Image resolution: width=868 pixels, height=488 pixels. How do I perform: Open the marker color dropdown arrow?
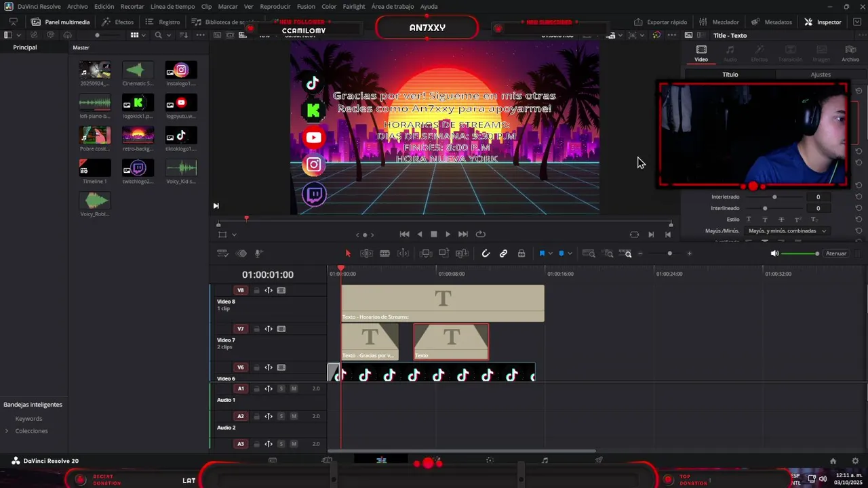tap(570, 253)
